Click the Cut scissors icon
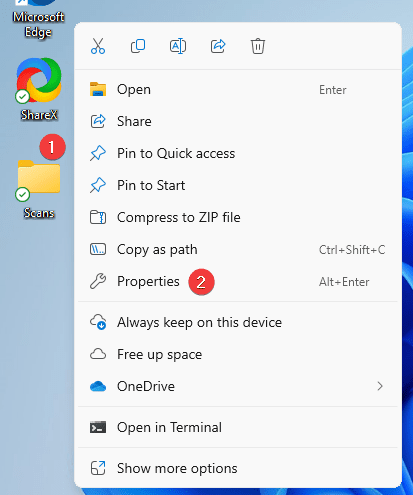 tap(98, 46)
